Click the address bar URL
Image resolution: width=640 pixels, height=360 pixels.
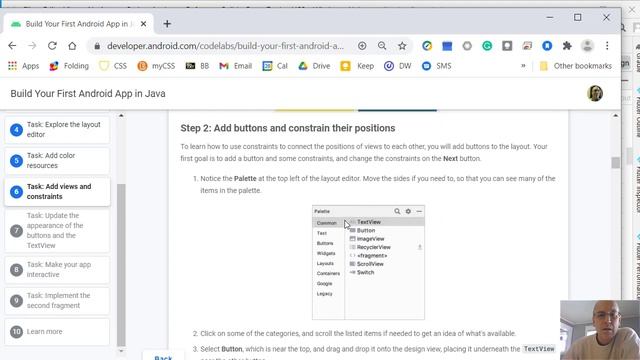[x=225, y=46]
